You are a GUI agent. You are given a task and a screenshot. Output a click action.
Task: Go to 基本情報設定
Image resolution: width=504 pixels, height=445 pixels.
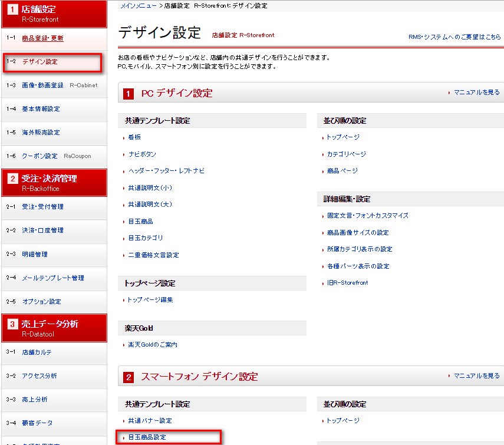41,109
